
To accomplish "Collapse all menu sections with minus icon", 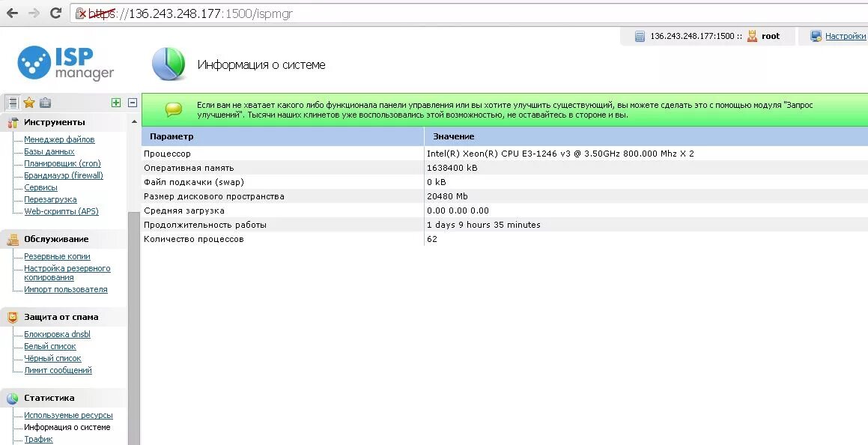I will 133,103.
